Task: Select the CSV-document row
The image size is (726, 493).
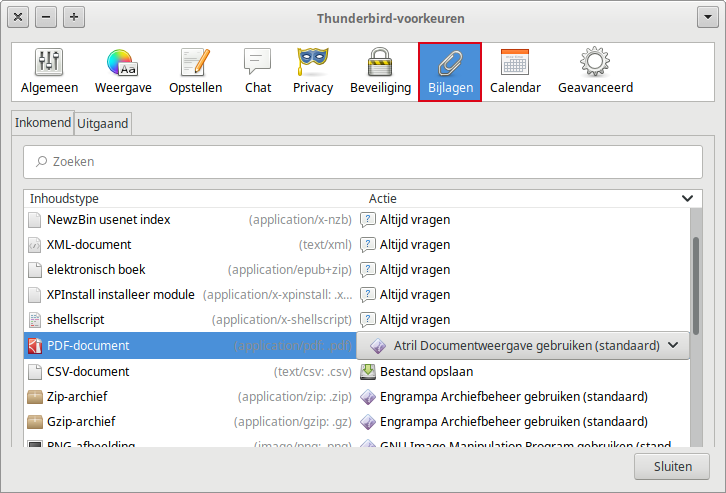Action: [x=357, y=372]
